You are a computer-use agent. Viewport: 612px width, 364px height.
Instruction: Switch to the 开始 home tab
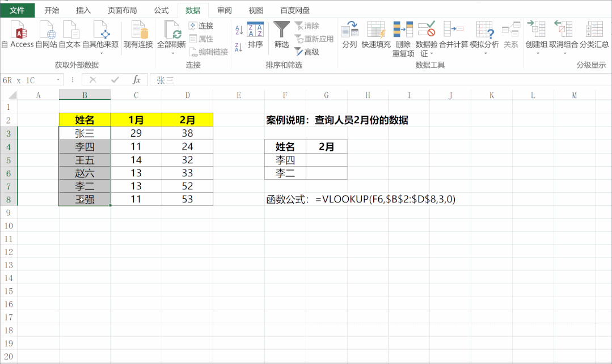click(x=52, y=10)
